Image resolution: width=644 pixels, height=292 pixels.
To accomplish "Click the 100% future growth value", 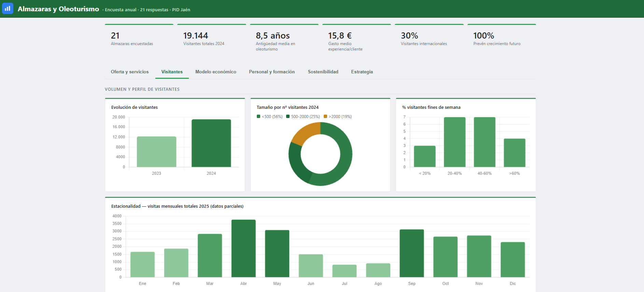I will point(484,35).
